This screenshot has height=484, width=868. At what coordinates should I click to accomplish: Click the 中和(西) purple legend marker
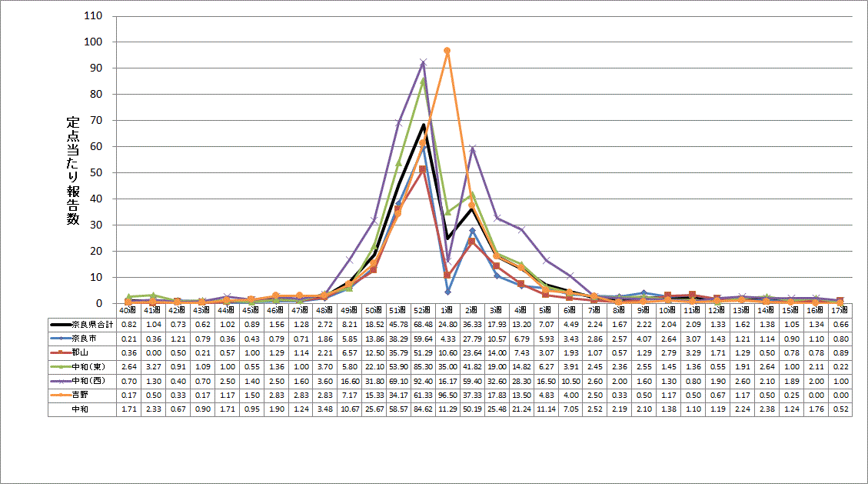pos(60,381)
